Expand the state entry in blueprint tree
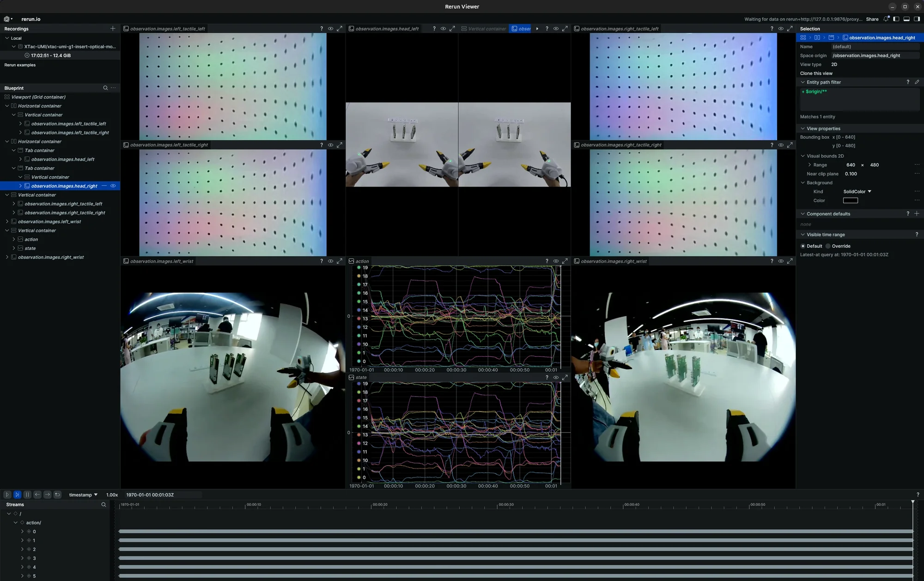924x581 pixels. (x=14, y=248)
